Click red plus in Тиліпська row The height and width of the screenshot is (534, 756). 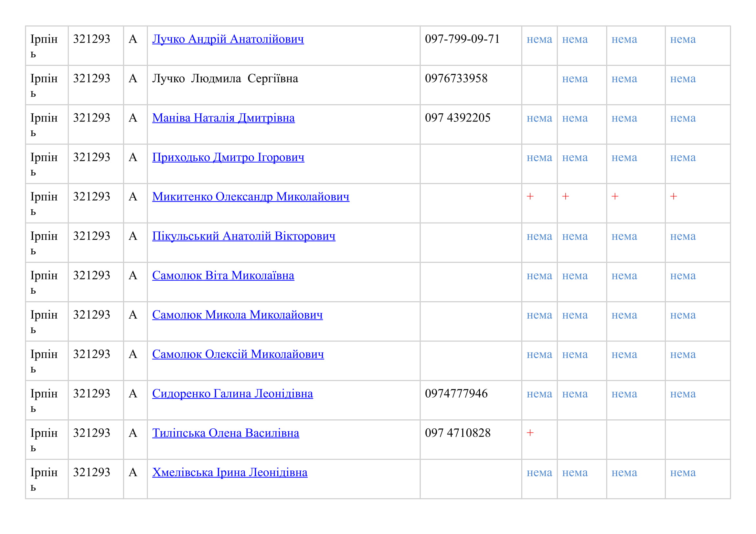click(x=530, y=433)
